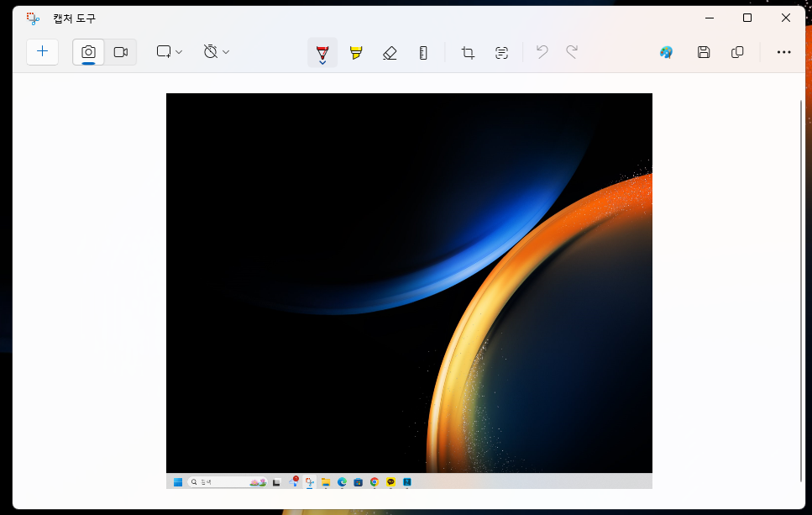
Task: Open the three-dot See more menu
Action: point(783,52)
